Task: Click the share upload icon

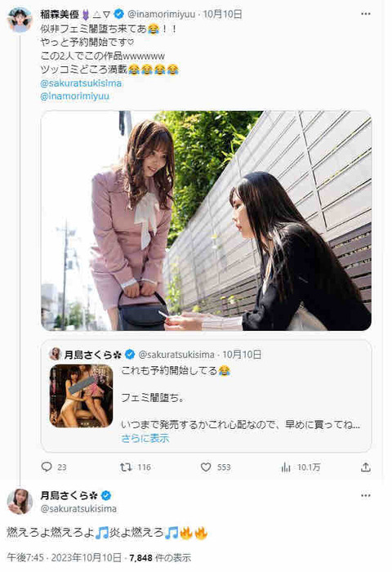Action: 365,467
